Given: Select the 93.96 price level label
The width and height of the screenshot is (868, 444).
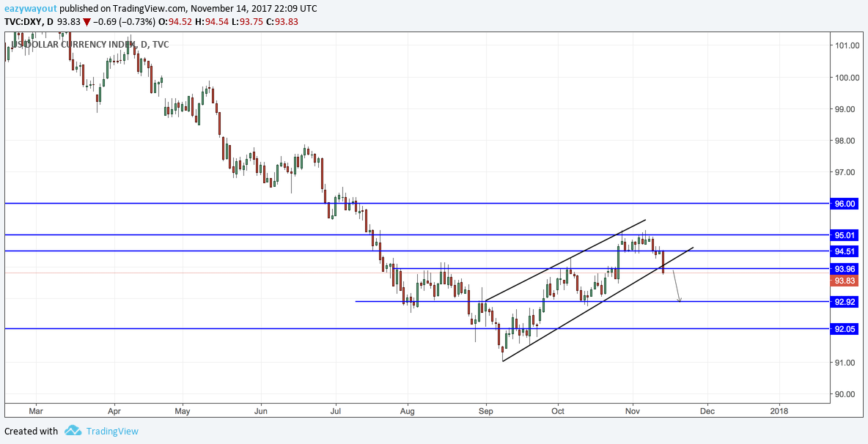Looking at the screenshot, I should [x=845, y=269].
